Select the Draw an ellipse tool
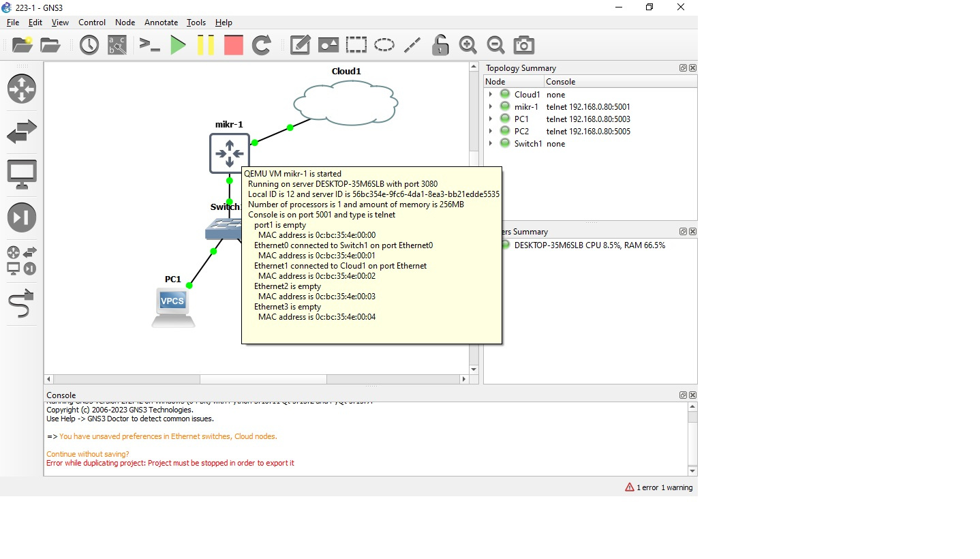Screen dimensions: 980x559 [384, 45]
